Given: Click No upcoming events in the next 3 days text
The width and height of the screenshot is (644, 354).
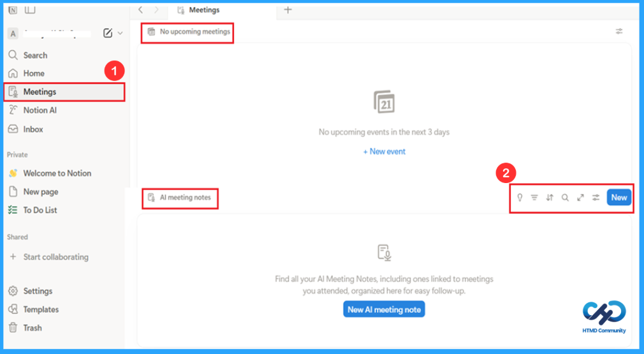Looking at the screenshot, I should click(x=384, y=132).
